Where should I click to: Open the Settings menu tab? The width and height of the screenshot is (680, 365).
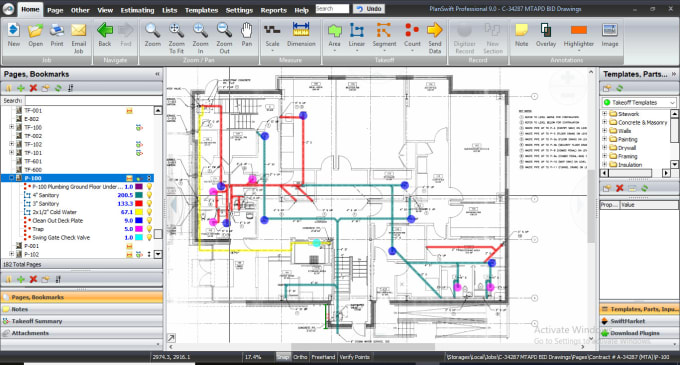(x=239, y=10)
